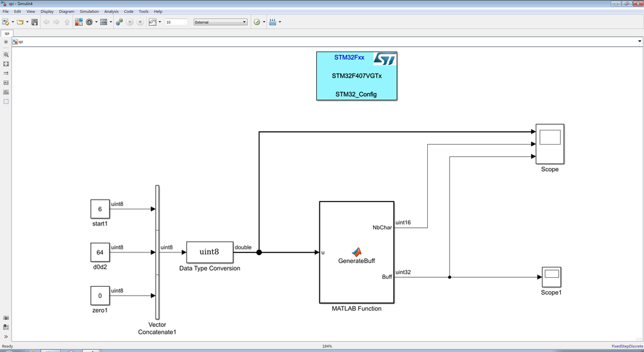Open the Model Explorer icon
This screenshot has width=644, height=352.
tap(103, 22)
